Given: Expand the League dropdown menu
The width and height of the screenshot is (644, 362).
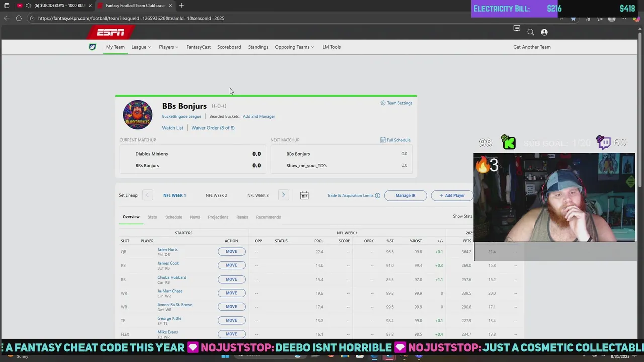Looking at the screenshot, I should [x=141, y=47].
